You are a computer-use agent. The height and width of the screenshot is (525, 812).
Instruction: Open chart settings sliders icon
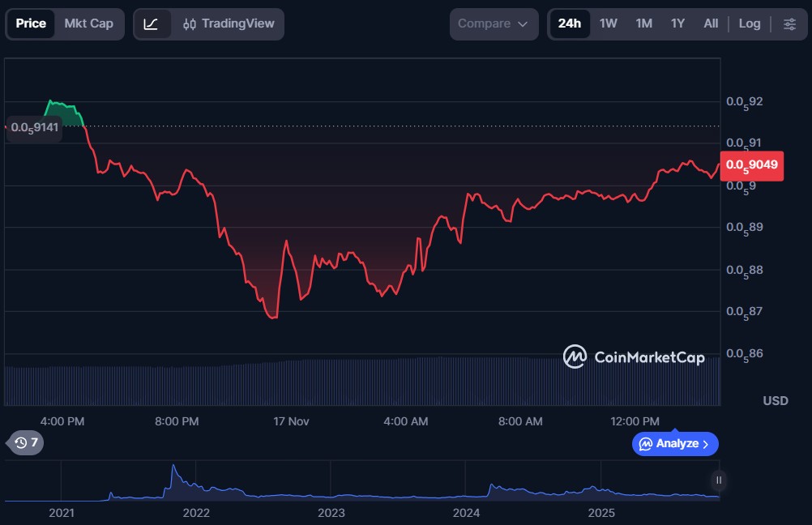[x=789, y=23]
